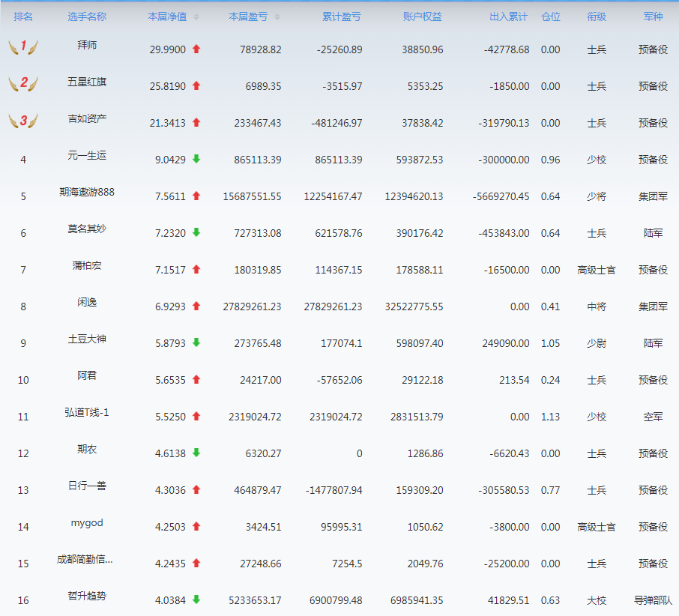Open player 日行一善

(x=87, y=486)
